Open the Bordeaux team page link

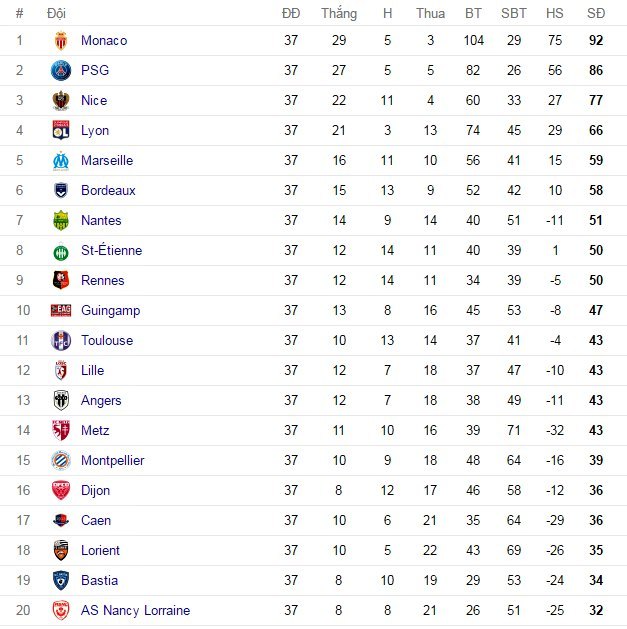pos(108,191)
